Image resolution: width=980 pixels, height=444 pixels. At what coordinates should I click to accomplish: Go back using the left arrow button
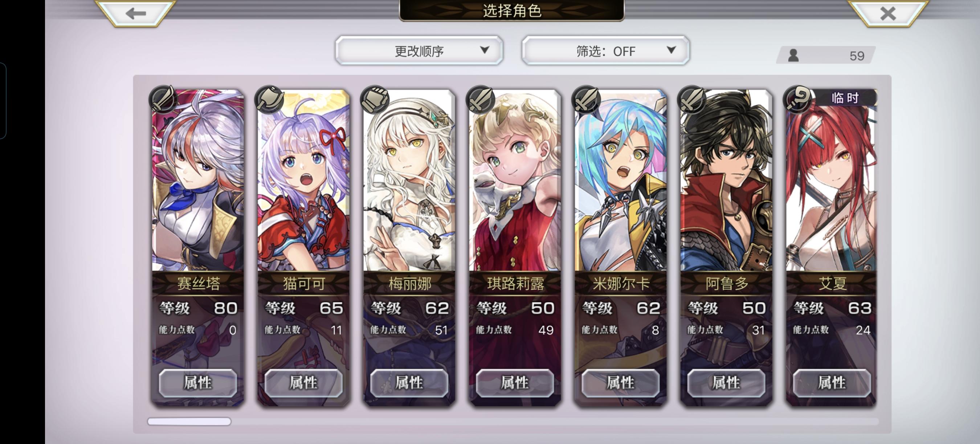pyautogui.click(x=136, y=13)
